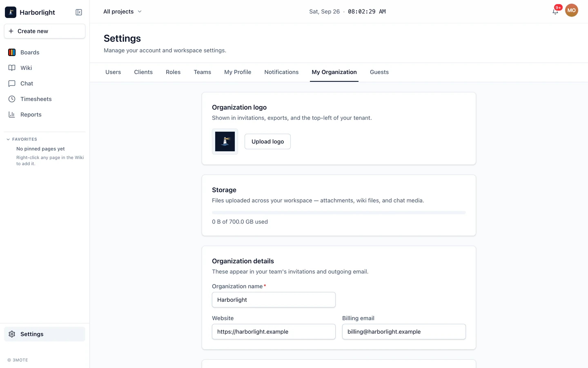Focus the Website input field
The image size is (588, 368).
pyautogui.click(x=274, y=332)
